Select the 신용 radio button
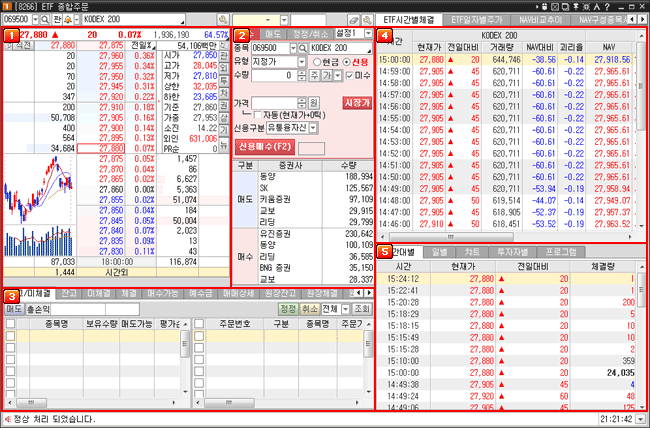Viewport: 650px width, 428px height. tap(346, 61)
